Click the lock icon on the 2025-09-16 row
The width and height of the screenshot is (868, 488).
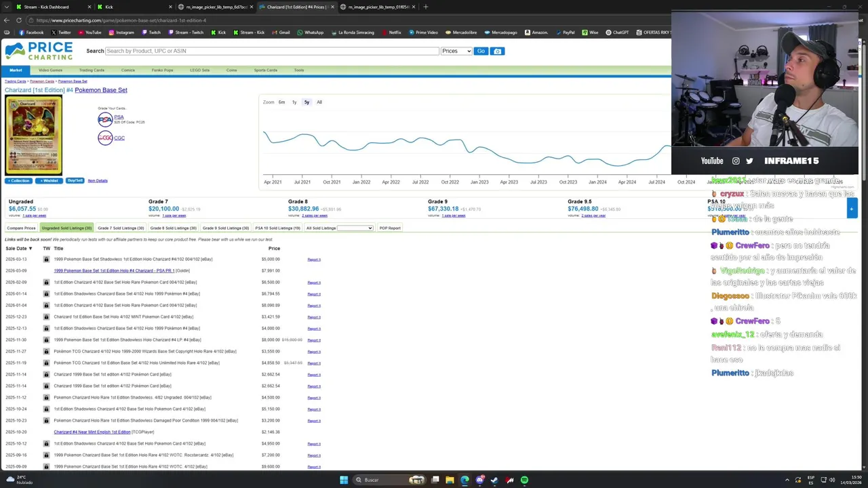pyautogui.click(x=46, y=455)
